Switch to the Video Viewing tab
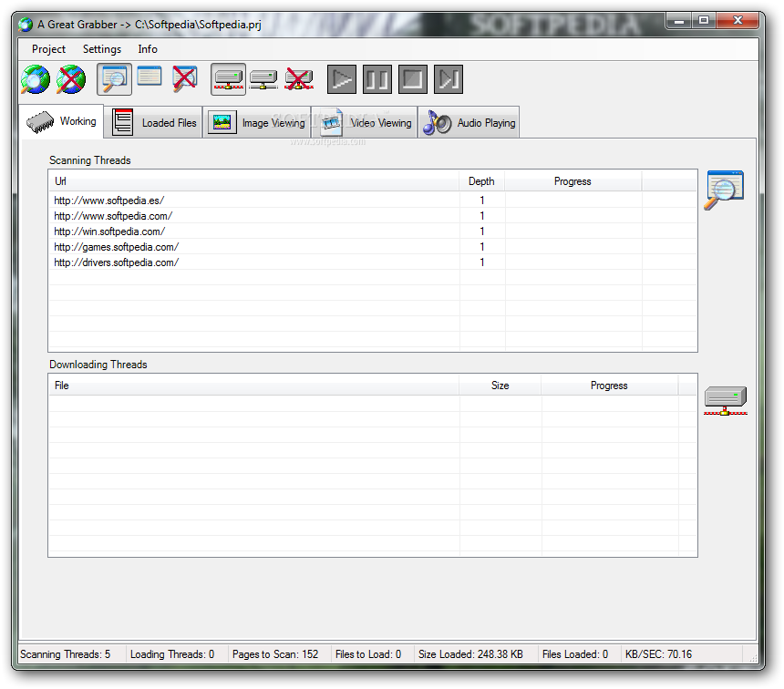784x689 pixels. [x=365, y=122]
